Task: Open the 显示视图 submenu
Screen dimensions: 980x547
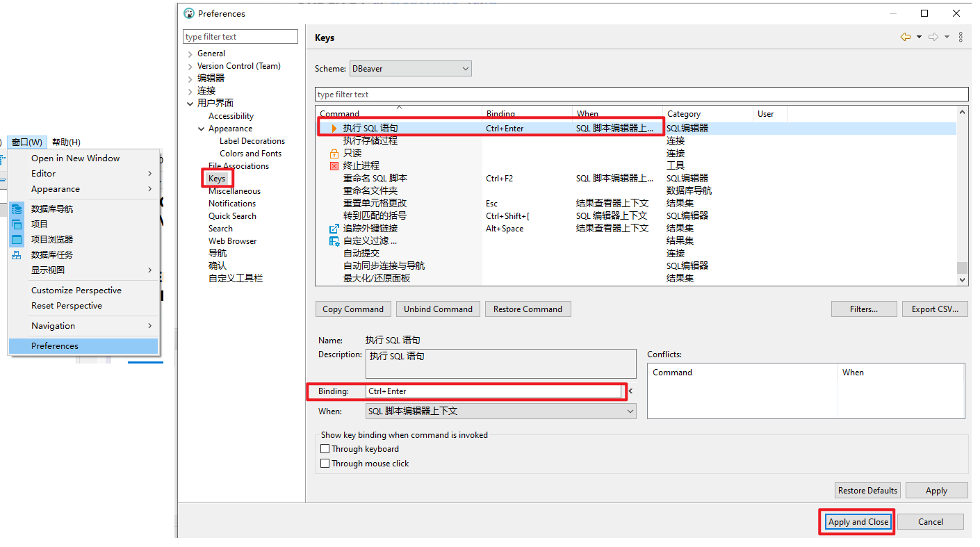Action: pyautogui.click(x=83, y=270)
